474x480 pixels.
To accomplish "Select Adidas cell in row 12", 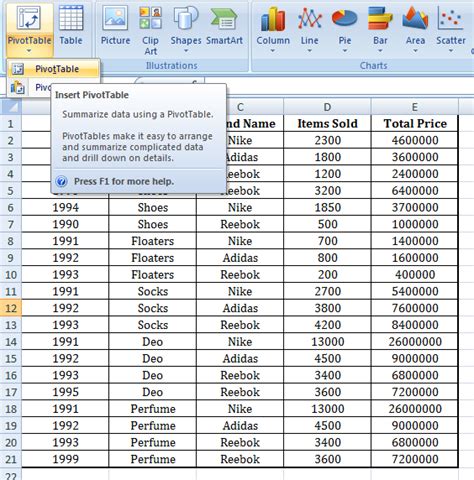I will click(x=240, y=308).
